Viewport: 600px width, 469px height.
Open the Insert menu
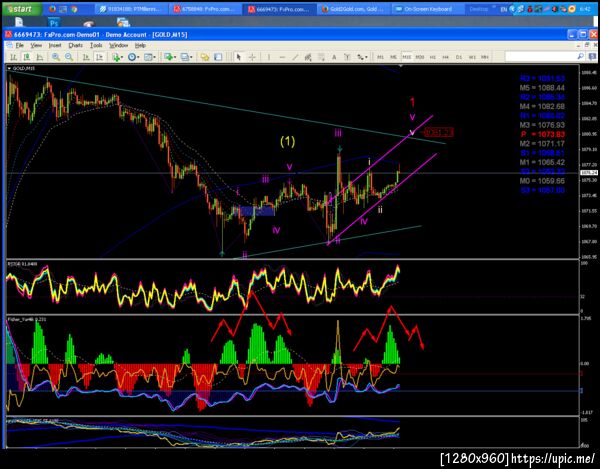pyautogui.click(x=55, y=46)
